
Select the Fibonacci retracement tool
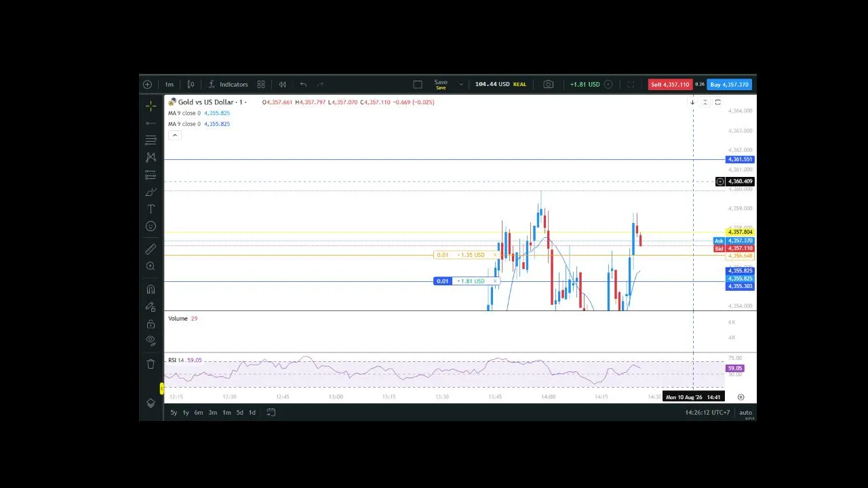click(x=151, y=140)
